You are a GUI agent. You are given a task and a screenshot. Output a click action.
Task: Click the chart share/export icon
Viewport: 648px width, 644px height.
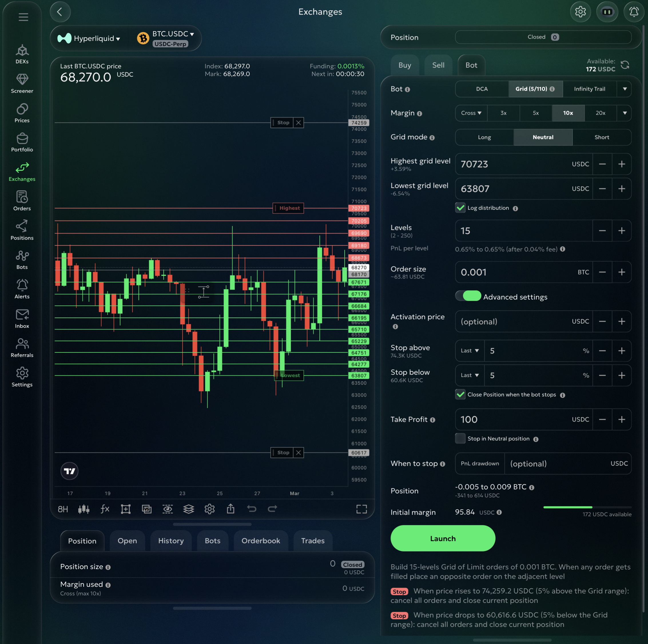tap(230, 509)
